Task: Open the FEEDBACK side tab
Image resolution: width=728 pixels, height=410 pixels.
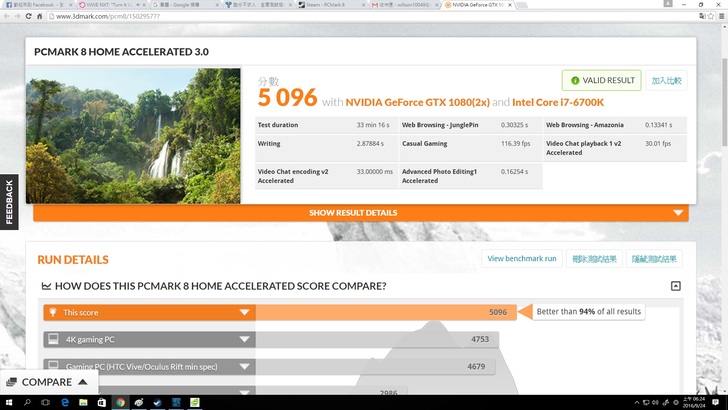Action: (9, 202)
